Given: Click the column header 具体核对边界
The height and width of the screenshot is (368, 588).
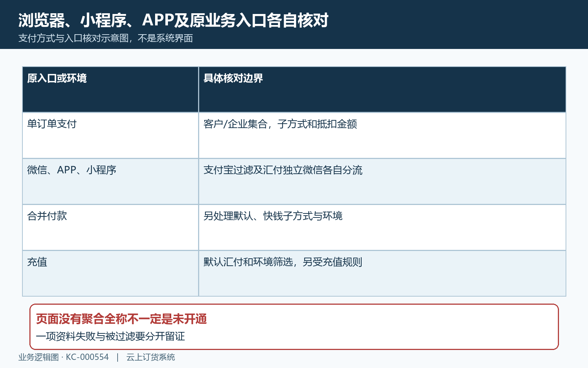Looking at the screenshot, I should (382, 89).
